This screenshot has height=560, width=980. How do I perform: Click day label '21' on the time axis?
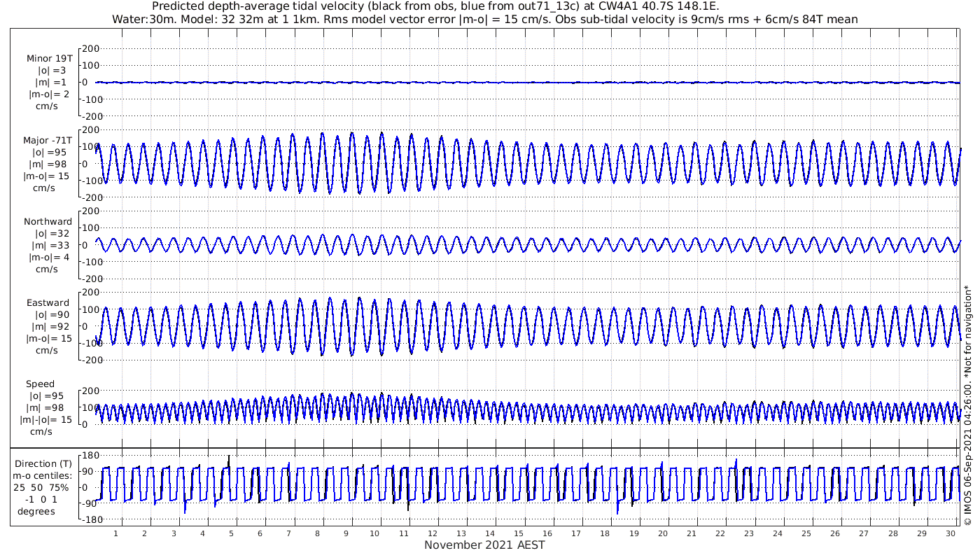[x=691, y=533]
